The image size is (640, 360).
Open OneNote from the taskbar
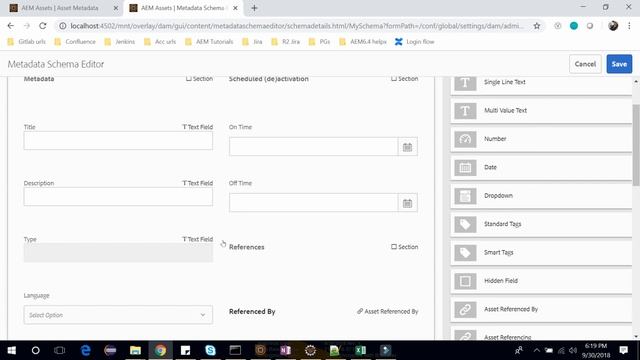coord(285,350)
